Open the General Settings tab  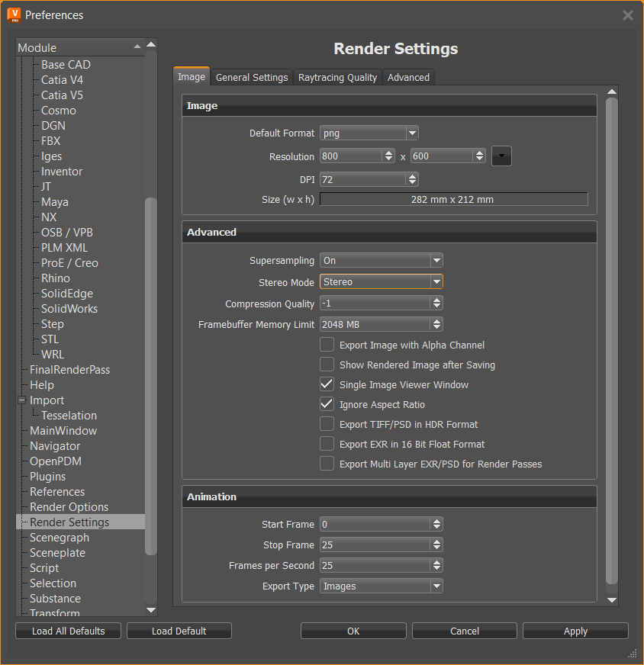251,77
